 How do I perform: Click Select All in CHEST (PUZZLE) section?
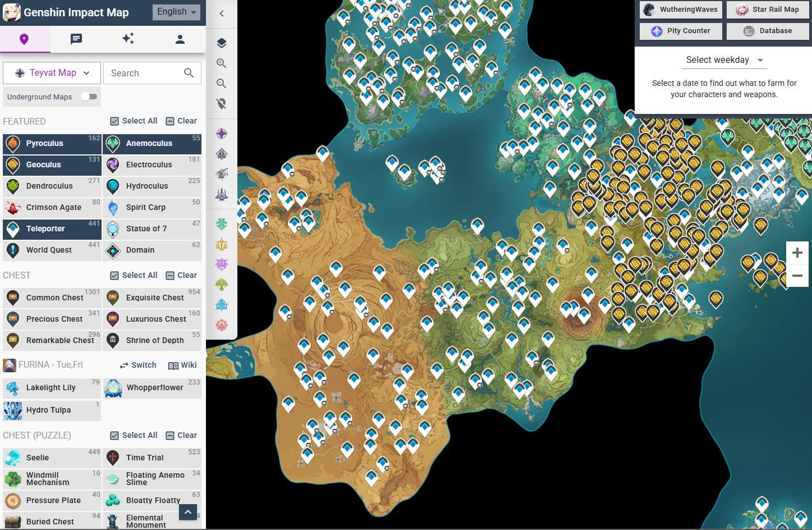(134, 436)
